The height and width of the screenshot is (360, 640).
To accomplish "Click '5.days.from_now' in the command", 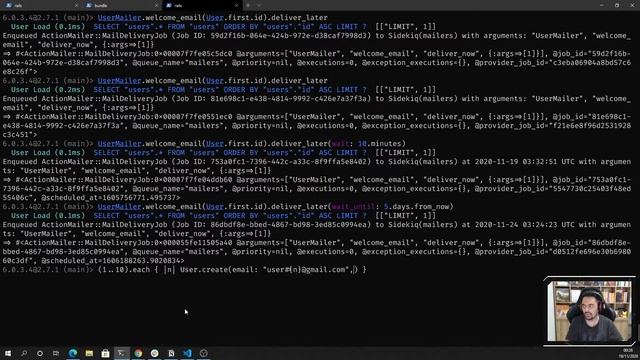I will coord(416,207).
